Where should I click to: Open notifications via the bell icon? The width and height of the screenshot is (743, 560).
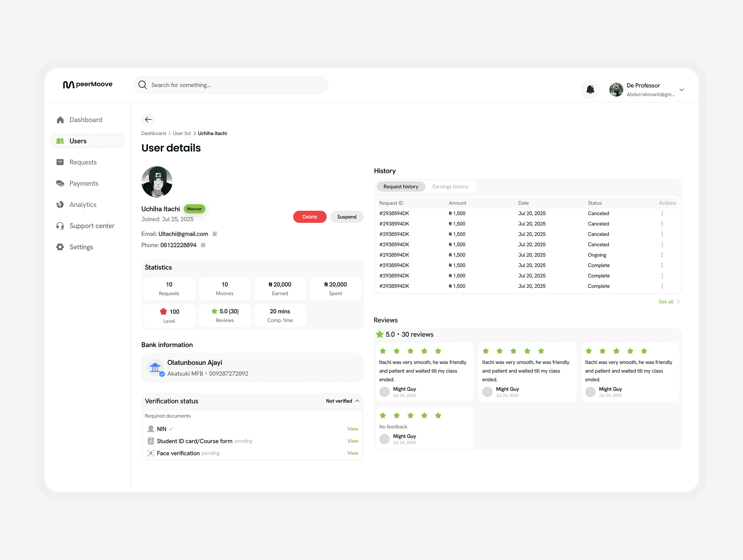coord(590,90)
